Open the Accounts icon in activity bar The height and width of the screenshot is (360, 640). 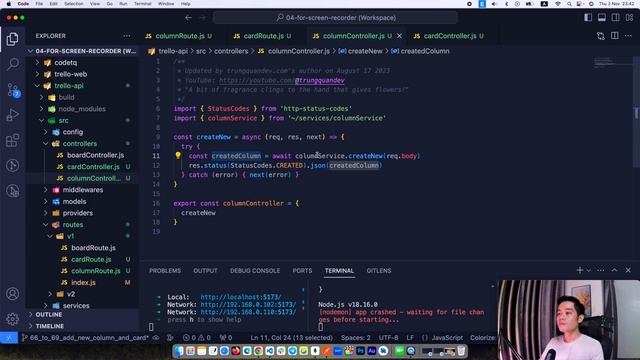(12, 293)
